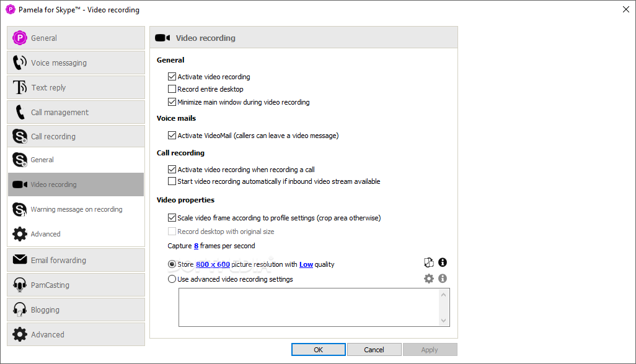636x364 pixels.
Task: Toggle Scale video frame according to profile settings
Action: (x=172, y=218)
